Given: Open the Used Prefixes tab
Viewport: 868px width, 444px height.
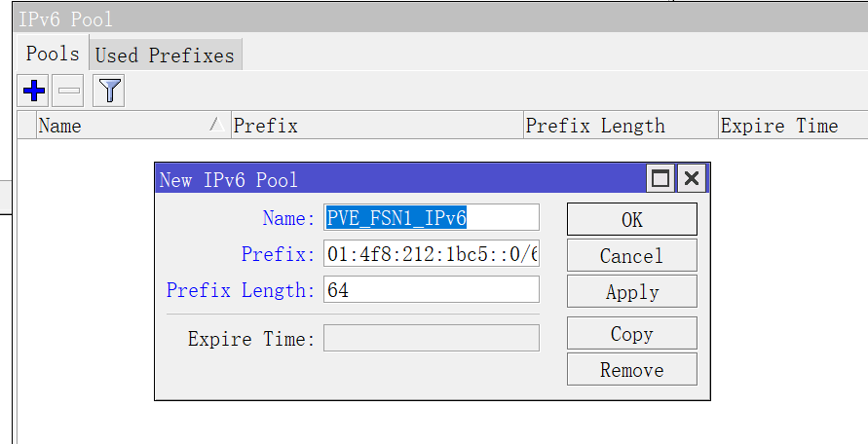Looking at the screenshot, I should [165, 55].
